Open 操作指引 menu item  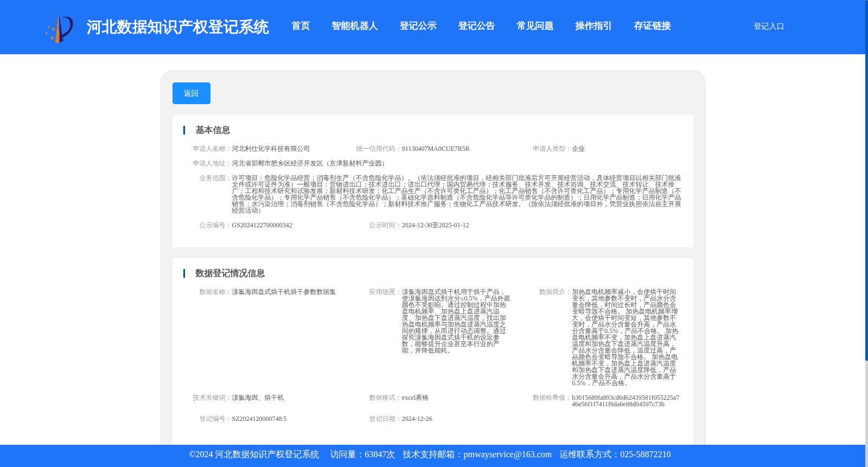[593, 26]
